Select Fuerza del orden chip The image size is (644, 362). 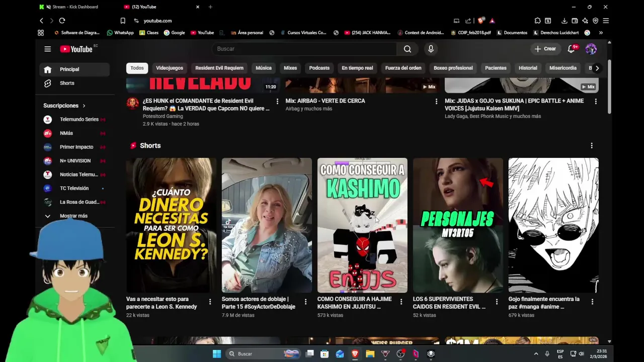pyautogui.click(x=403, y=68)
